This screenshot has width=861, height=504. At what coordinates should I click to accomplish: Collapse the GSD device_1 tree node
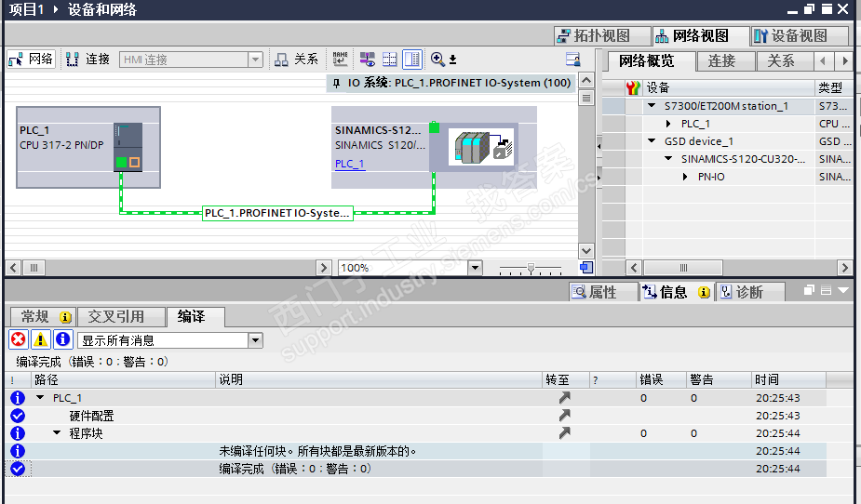652,141
